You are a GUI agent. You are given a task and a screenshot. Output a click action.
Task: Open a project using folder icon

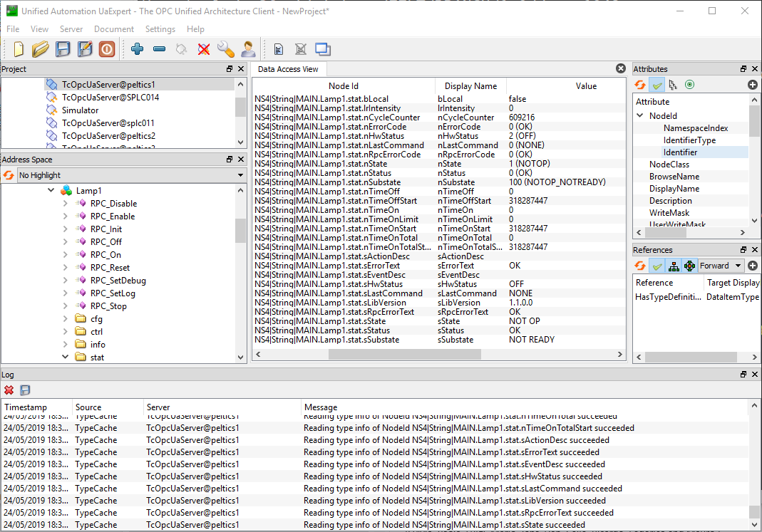[41, 49]
